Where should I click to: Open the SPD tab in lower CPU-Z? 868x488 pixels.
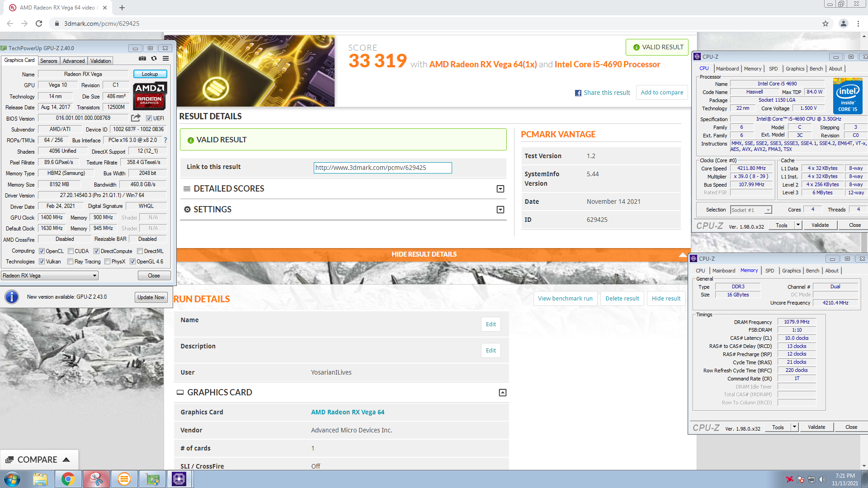click(x=769, y=271)
